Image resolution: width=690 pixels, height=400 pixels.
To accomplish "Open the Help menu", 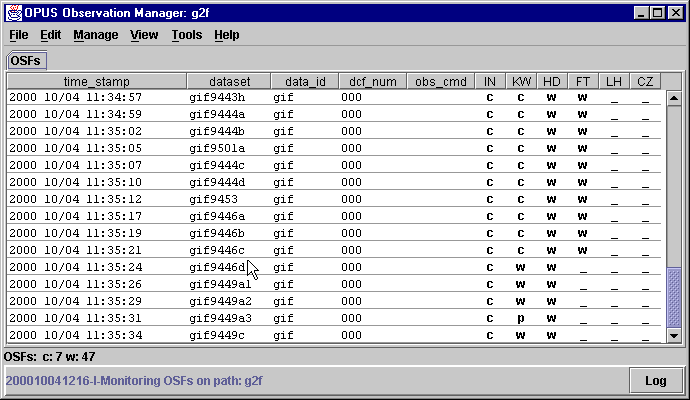I will pyautogui.click(x=227, y=35).
